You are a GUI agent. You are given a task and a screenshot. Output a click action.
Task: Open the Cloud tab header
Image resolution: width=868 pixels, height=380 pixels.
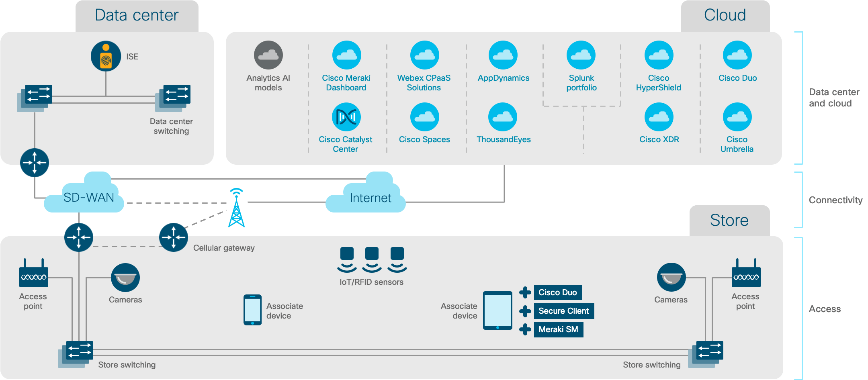coord(725,16)
